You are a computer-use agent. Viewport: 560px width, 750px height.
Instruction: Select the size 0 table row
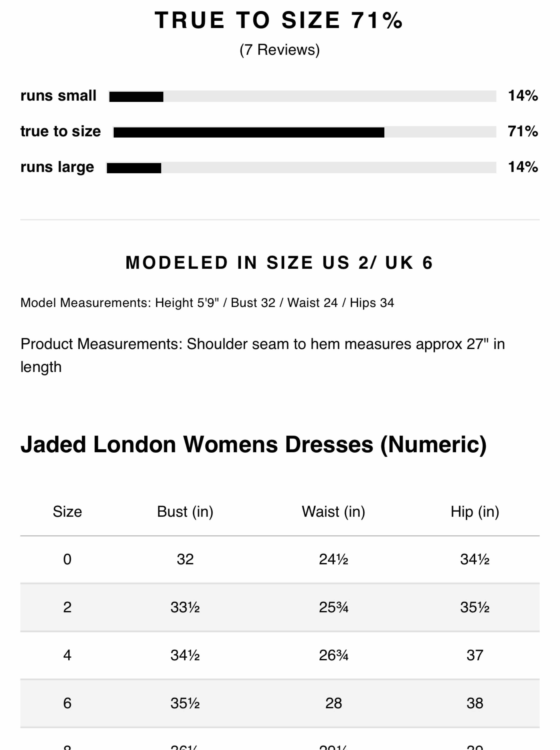[x=280, y=559]
